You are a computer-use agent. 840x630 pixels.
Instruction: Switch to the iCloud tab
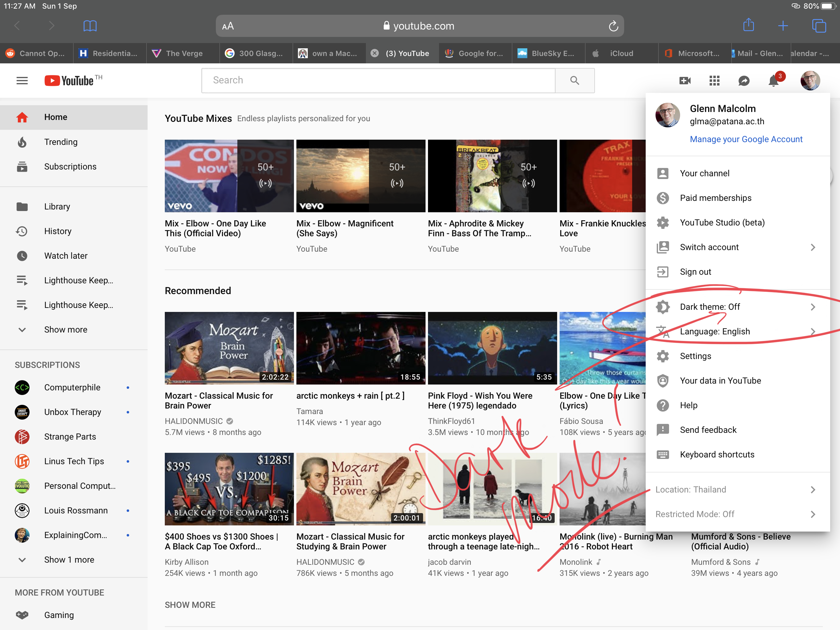tap(621, 53)
